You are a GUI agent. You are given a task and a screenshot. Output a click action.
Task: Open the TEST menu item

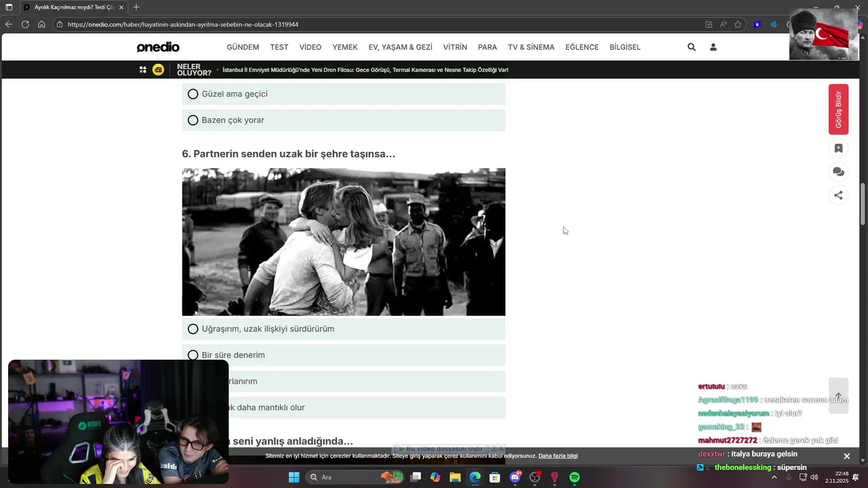click(279, 47)
